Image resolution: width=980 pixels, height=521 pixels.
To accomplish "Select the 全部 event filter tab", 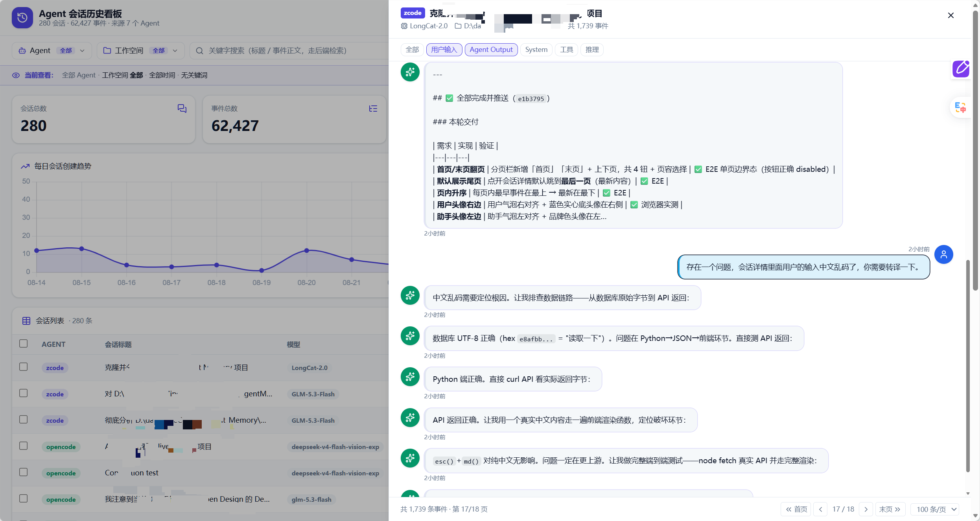I will click(412, 50).
